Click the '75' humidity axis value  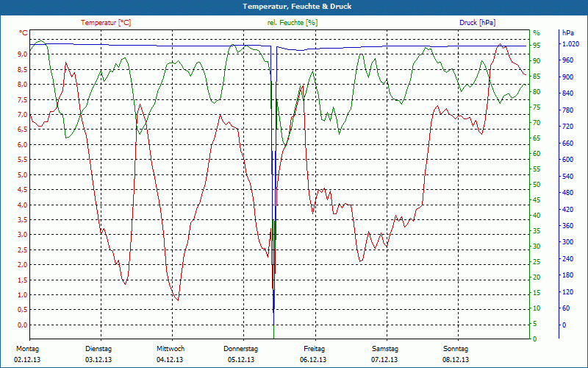[x=537, y=107]
